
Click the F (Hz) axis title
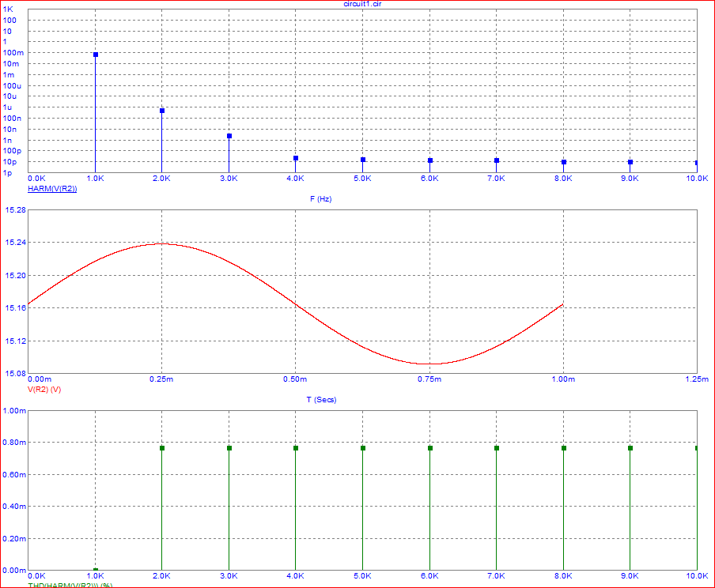click(x=320, y=199)
